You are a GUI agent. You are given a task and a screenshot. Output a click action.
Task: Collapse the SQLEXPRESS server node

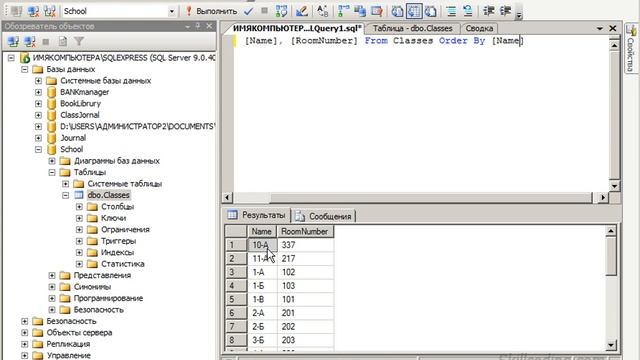coord(11,58)
